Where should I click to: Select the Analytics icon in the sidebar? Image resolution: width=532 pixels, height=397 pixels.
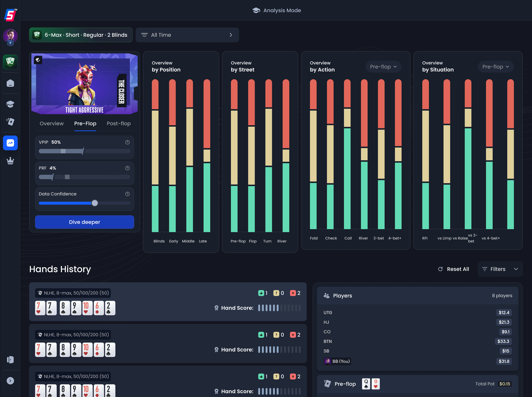tap(10, 143)
